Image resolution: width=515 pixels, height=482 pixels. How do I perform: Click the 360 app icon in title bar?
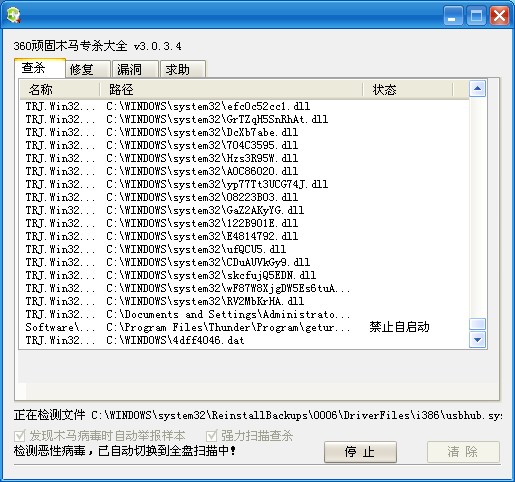14,15
